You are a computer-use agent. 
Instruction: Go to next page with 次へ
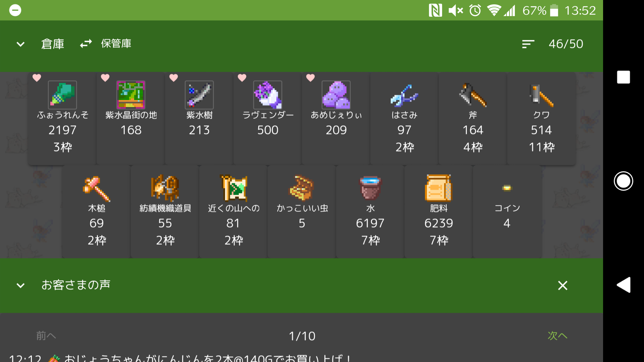[x=557, y=336]
